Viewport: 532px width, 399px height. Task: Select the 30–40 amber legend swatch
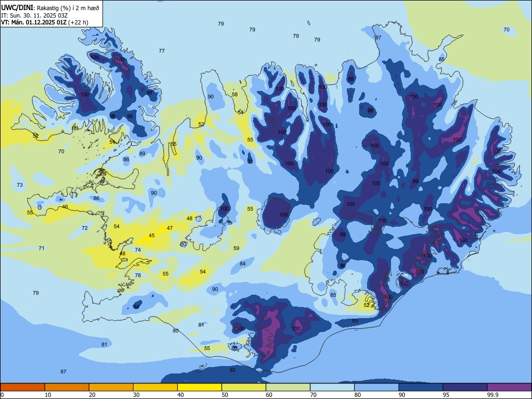click(x=155, y=387)
